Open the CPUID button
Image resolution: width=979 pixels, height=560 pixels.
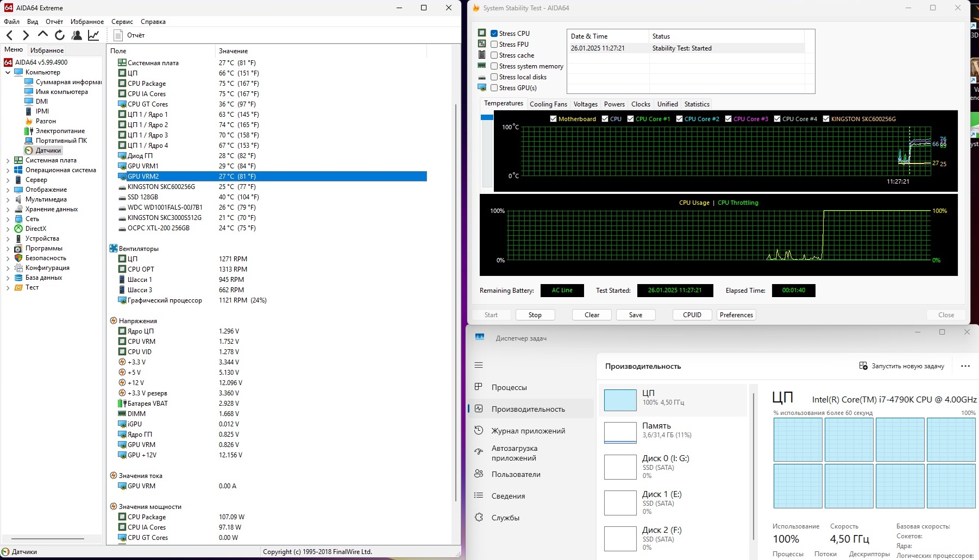692,315
